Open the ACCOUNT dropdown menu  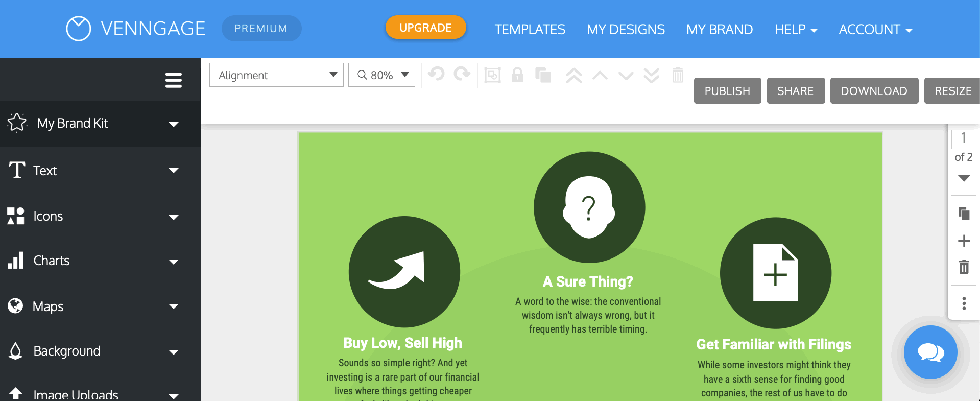tap(875, 30)
